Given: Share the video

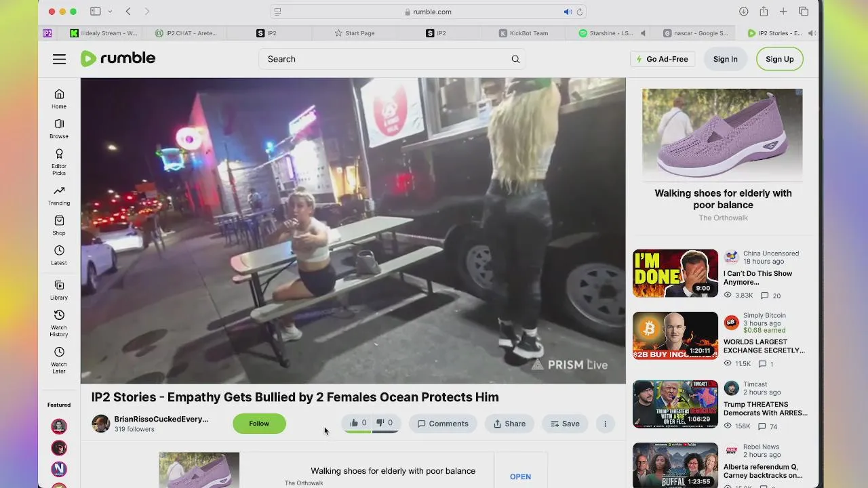Looking at the screenshot, I should [x=509, y=424].
